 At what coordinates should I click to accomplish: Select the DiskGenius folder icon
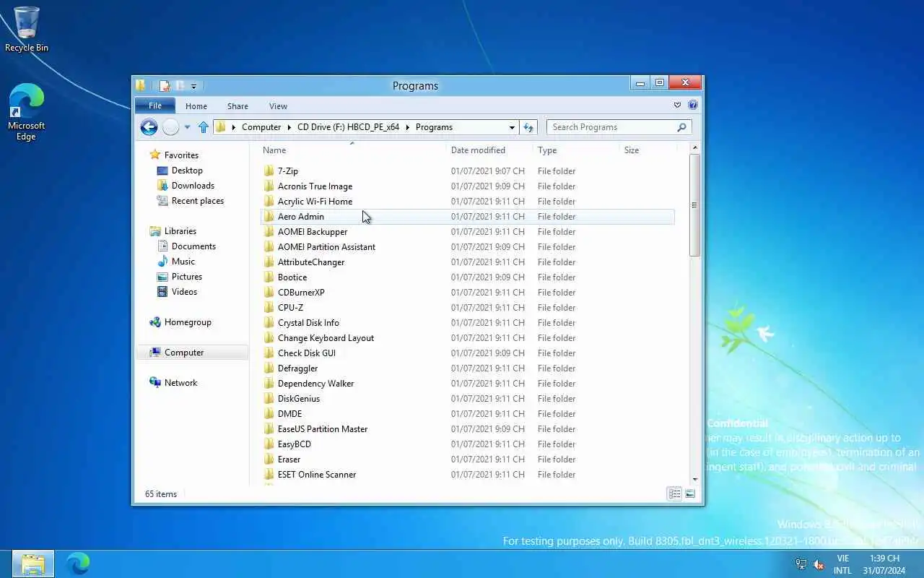pyautogui.click(x=269, y=399)
